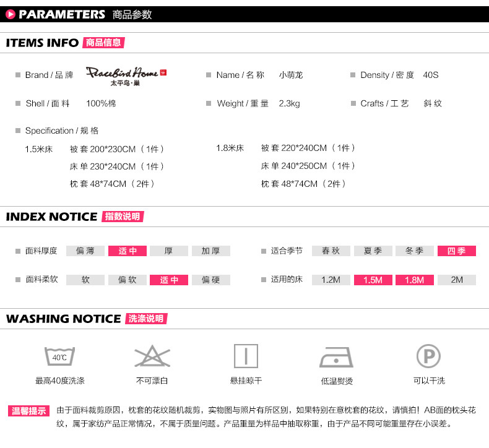Choose 偏软 under fabric softness
Image resolution: width=489 pixels, height=448 pixels.
point(127,280)
